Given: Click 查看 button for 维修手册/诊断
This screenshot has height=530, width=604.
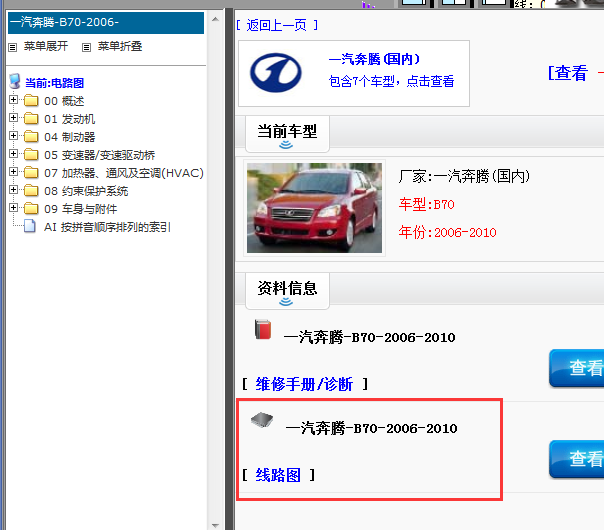Looking at the screenshot, I should tap(576, 367).
